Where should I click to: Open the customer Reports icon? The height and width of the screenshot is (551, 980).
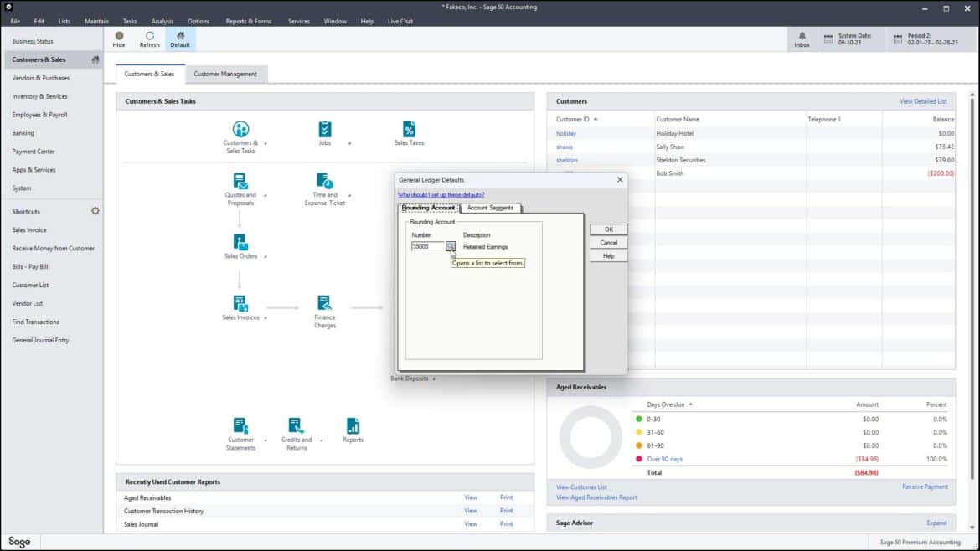click(353, 426)
